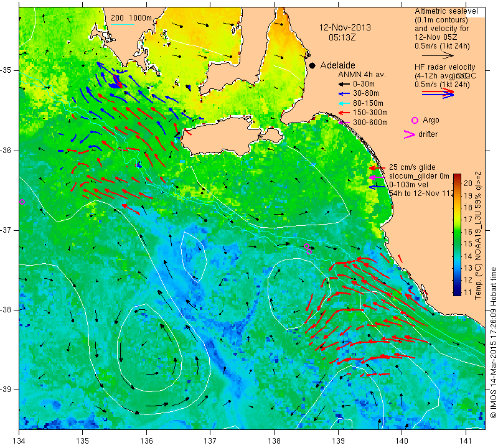Image resolution: width=498 pixels, height=448 pixels.
Task: Click the 150-300m depth legend label
Action: [x=370, y=113]
